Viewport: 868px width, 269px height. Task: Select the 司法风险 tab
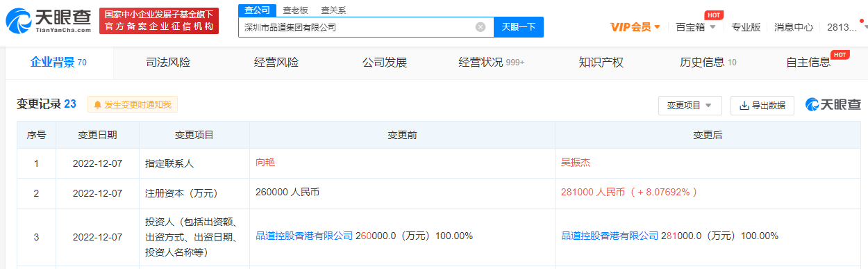pyautogui.click(x=168, y=63)
